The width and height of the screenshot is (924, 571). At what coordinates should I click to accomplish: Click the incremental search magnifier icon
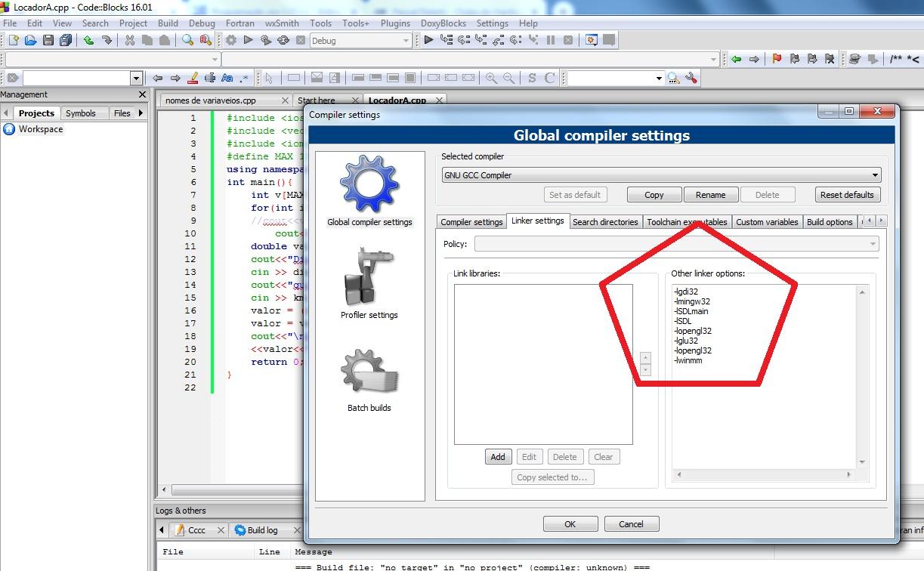[x=673, y=78]
